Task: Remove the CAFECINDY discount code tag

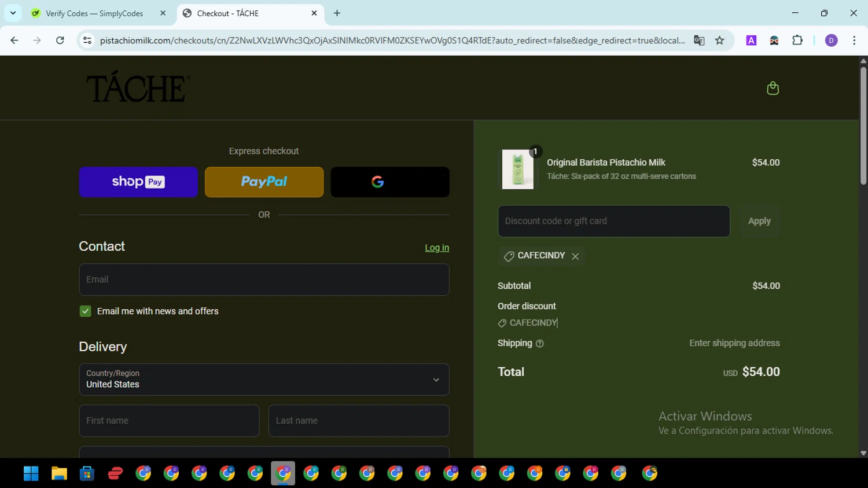Action: [x=575, y=256]
